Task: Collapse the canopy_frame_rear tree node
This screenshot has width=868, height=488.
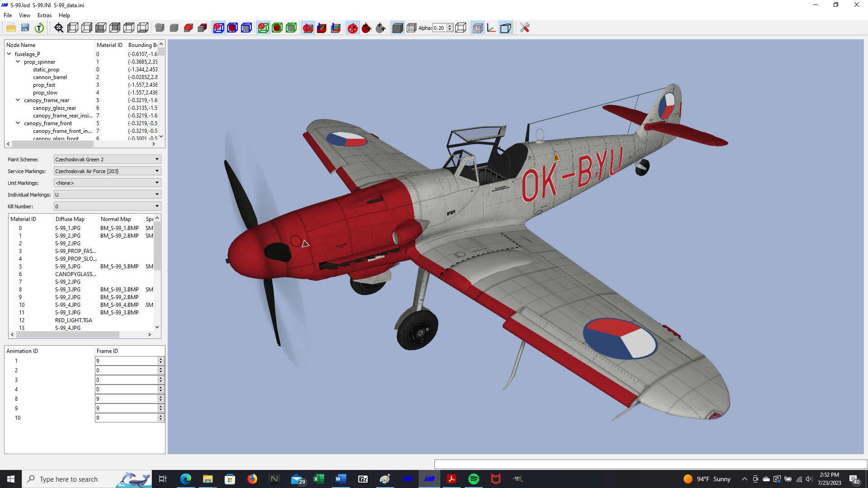Action: point(18,100)
